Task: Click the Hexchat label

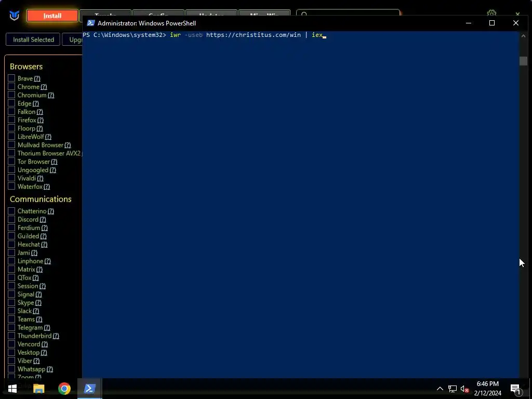Action: coord(29,244)
